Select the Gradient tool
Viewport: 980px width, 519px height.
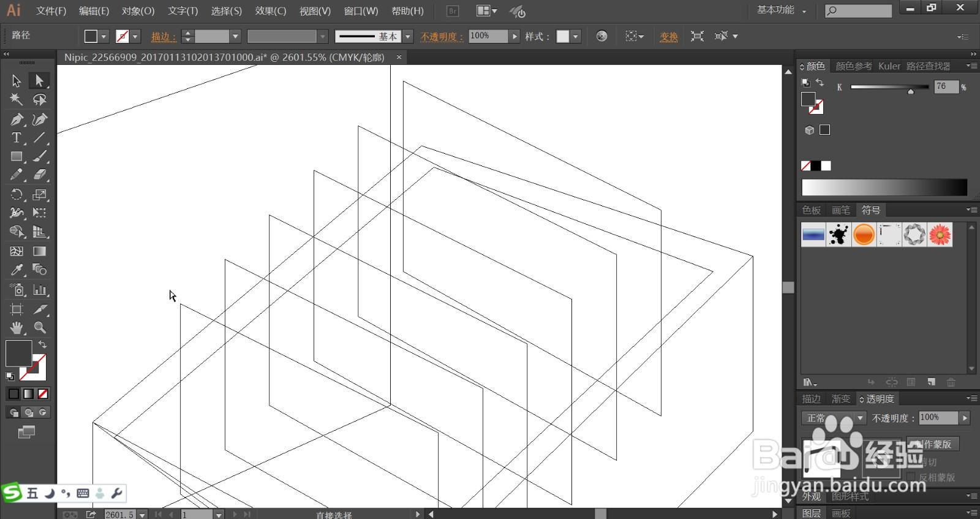point(39,251)
